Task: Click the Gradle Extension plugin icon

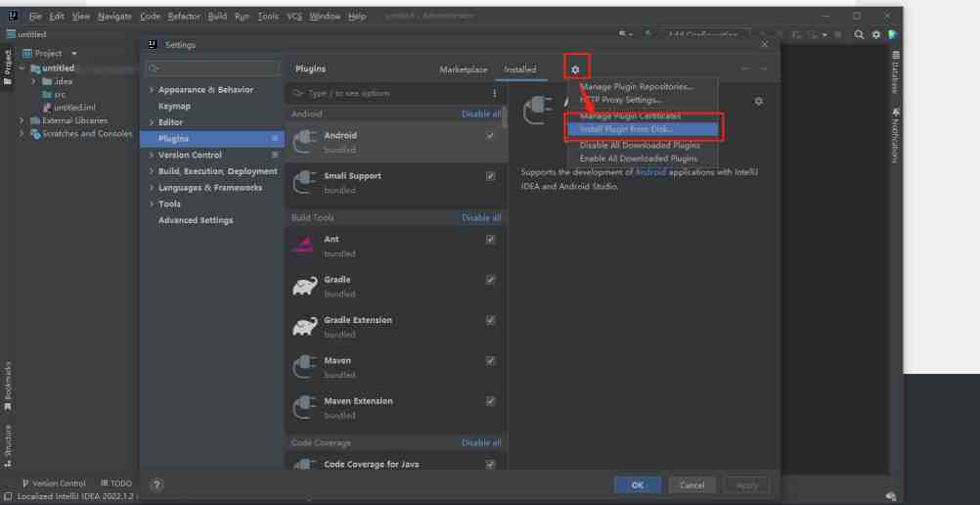Action: click(304, 326)
